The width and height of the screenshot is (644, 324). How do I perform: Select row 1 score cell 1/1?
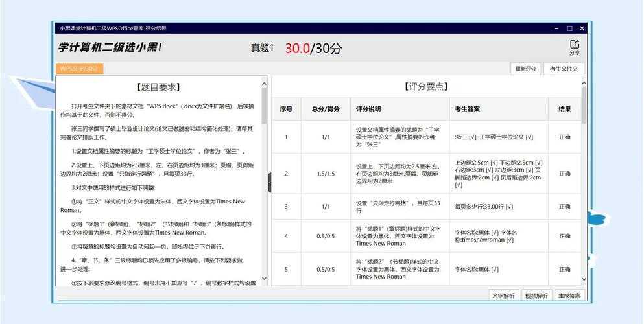[x=326, y=137]
